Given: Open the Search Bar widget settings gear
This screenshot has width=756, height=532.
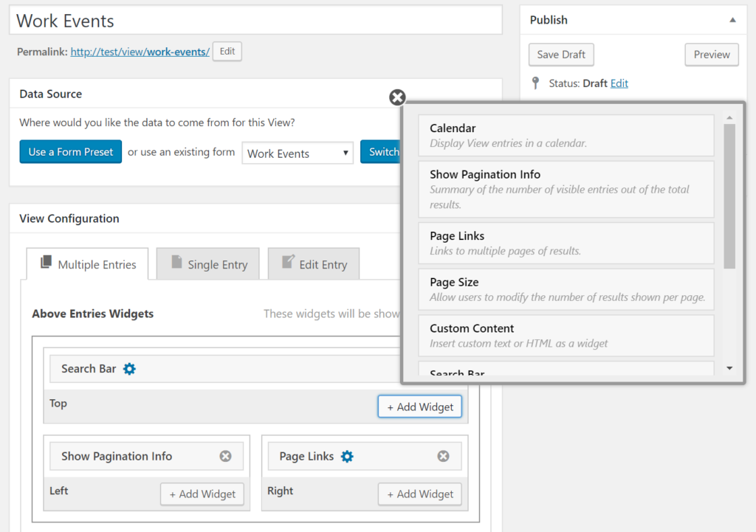Looking at the screenshot, I should (129, 368).
